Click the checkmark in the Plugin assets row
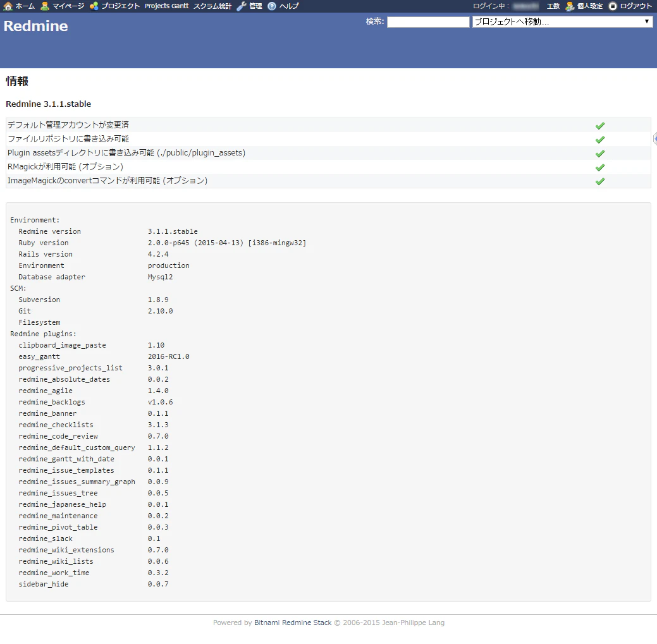 point(600,153)
